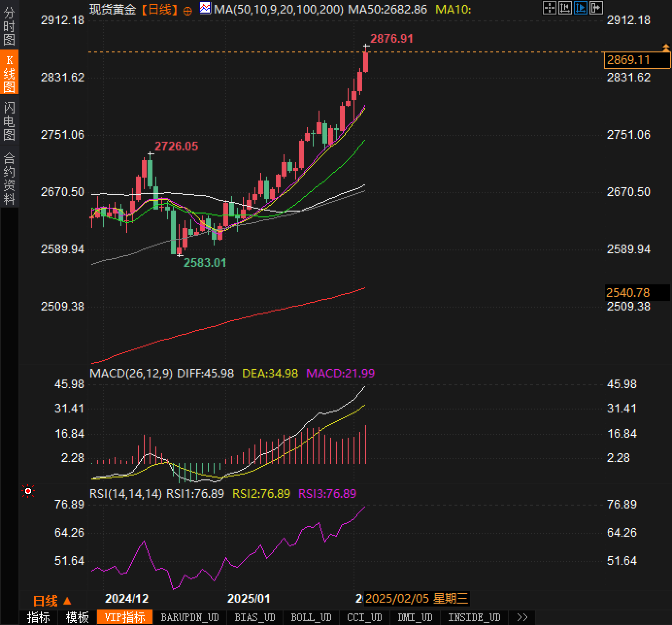Select the BIAS_UD indicator tab
This screenshot has height=625, width=672.
[x=255, y=617]
